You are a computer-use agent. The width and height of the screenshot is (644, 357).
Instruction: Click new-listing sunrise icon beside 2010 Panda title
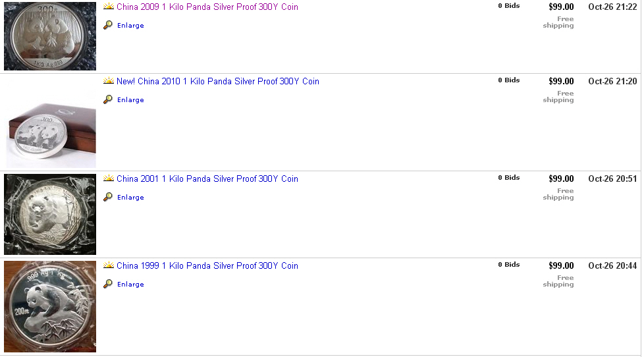[x=109, y=82]
